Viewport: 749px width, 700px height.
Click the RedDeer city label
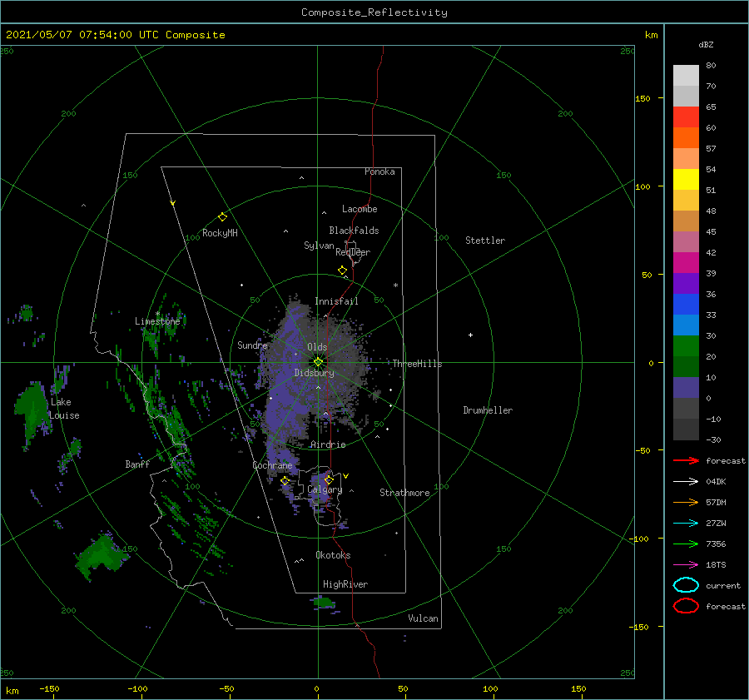[353, 252]
